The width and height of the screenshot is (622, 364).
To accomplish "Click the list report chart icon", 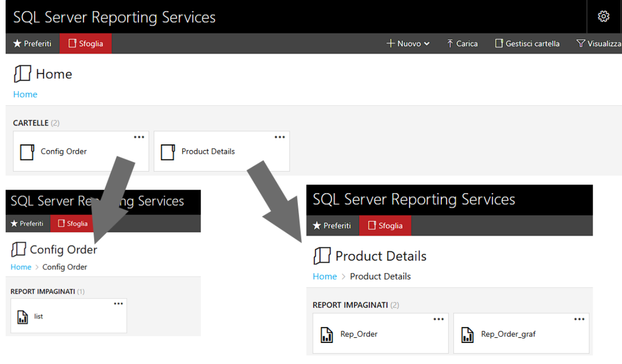I will tap(23, 317).
